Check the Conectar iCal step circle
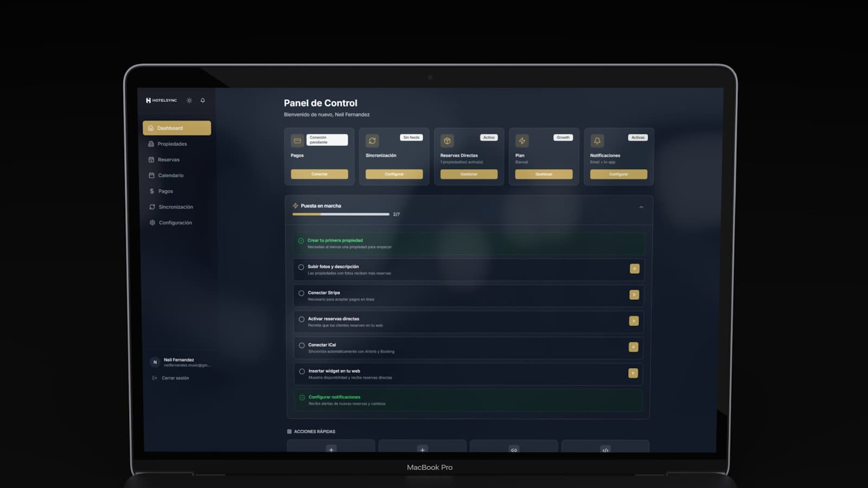 point(302,345)
